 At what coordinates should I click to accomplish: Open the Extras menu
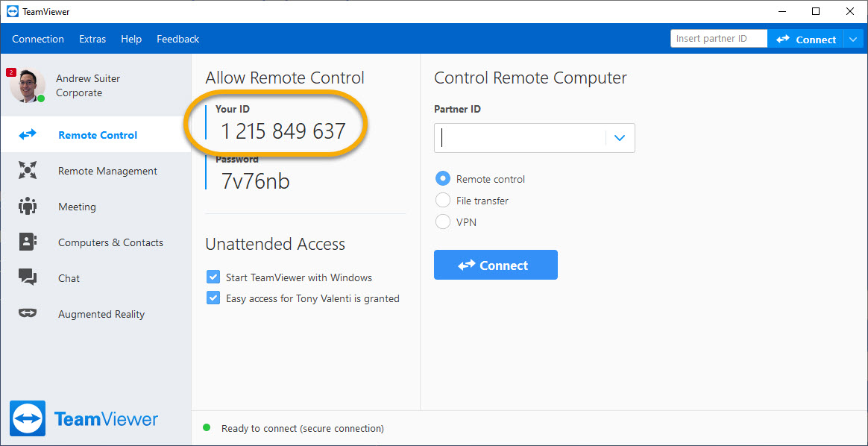92,39
